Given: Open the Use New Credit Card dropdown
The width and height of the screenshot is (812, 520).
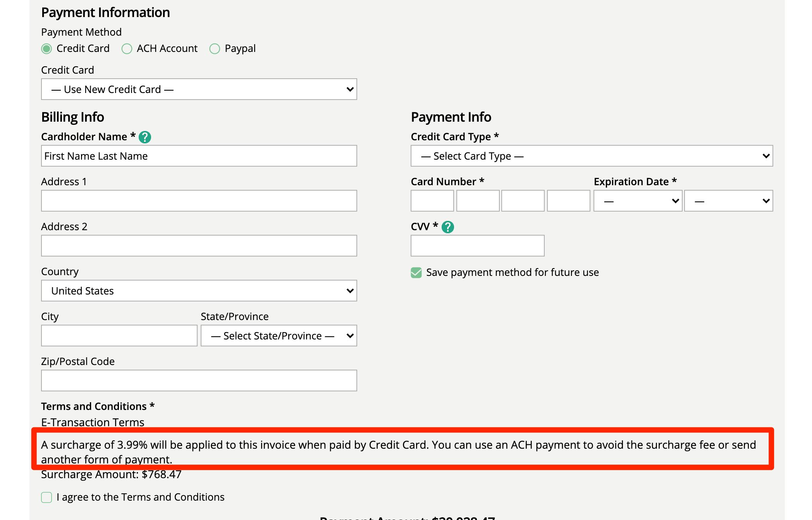Looking at the screenshot, I should [199, 90].
